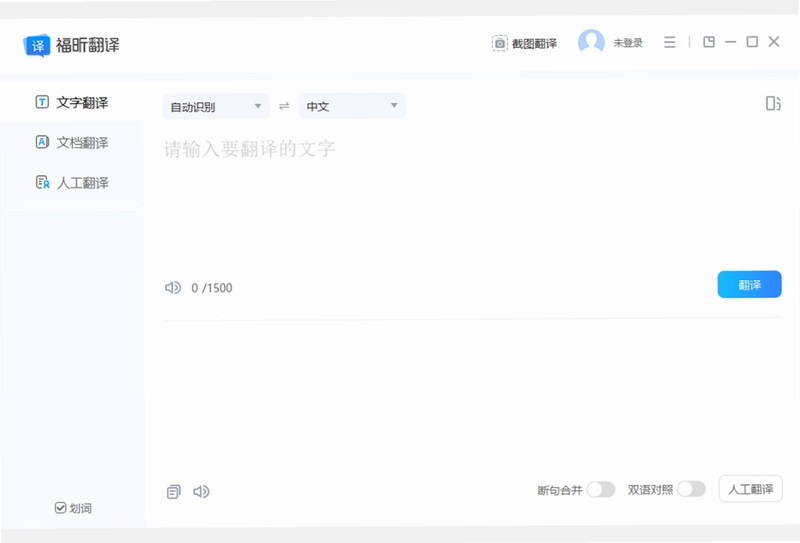Viewport: 800px width, 543px height.
Task: Open the hamburger menu in title bar
Action: (669, 42)
